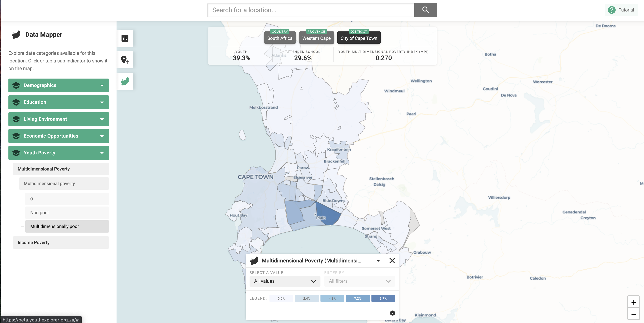This screenshot has height=323, width=644.
Task: Open the All values dropdown
Action: pos(285,281)
